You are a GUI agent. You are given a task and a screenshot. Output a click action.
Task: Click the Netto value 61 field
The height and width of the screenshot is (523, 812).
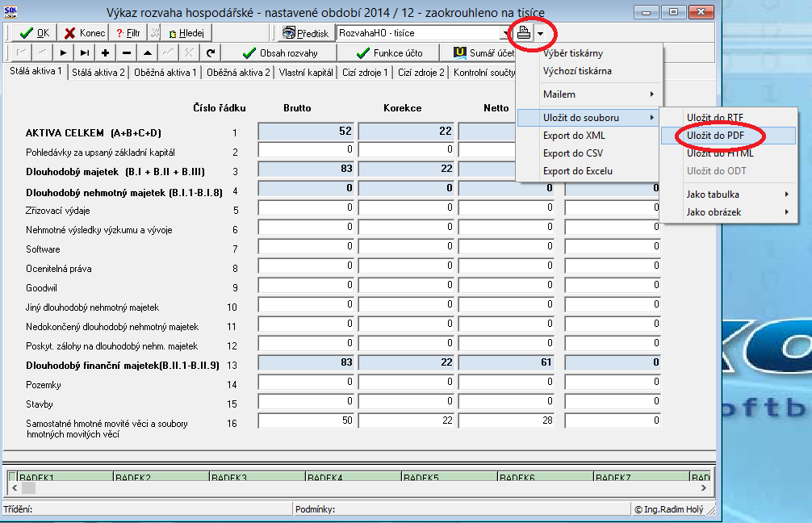507,362
